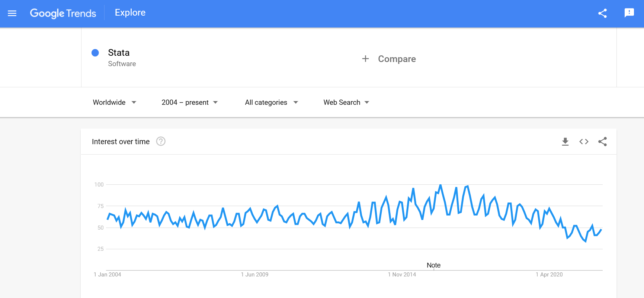Open the Web Search type dropdown
Viewport: 644px width, 298px height.
[x=346, y=102]
